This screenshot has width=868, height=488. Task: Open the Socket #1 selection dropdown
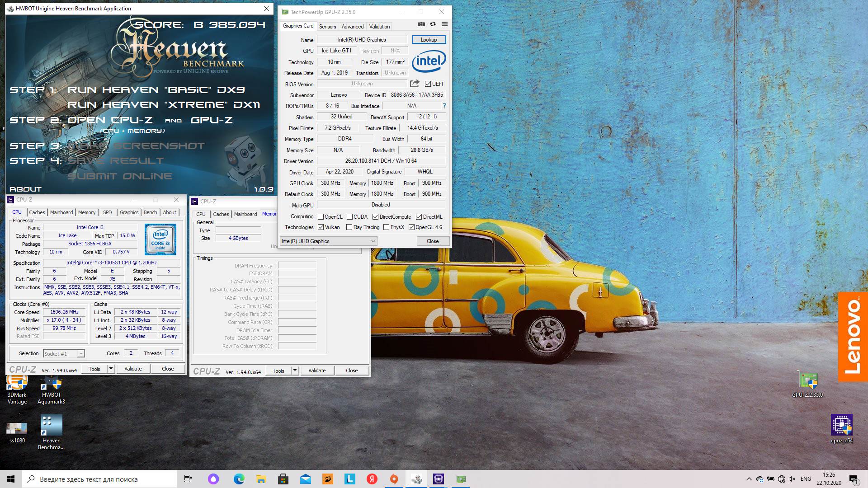point(64,354)
